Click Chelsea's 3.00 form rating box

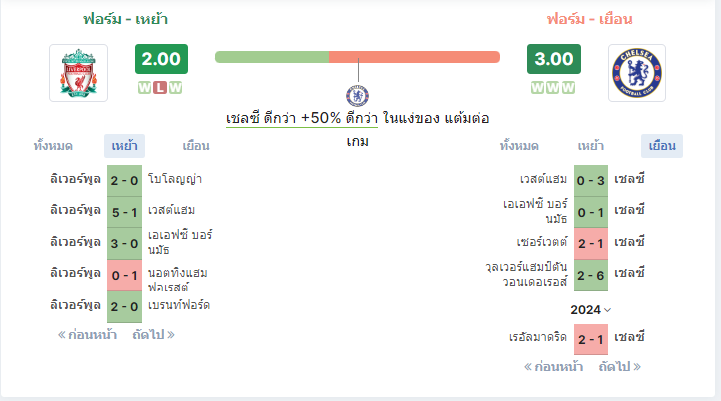coord(554,59)
